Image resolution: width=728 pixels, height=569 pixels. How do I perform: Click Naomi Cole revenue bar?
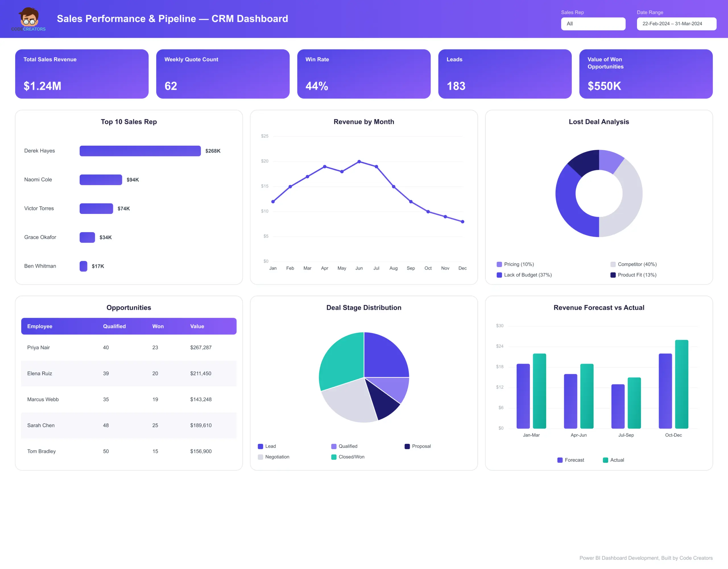101,180
